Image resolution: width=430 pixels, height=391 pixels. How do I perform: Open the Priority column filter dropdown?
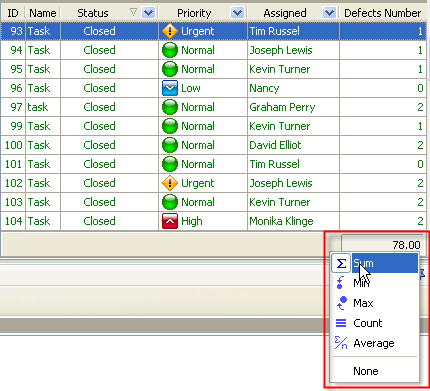[x=237, y=13]
